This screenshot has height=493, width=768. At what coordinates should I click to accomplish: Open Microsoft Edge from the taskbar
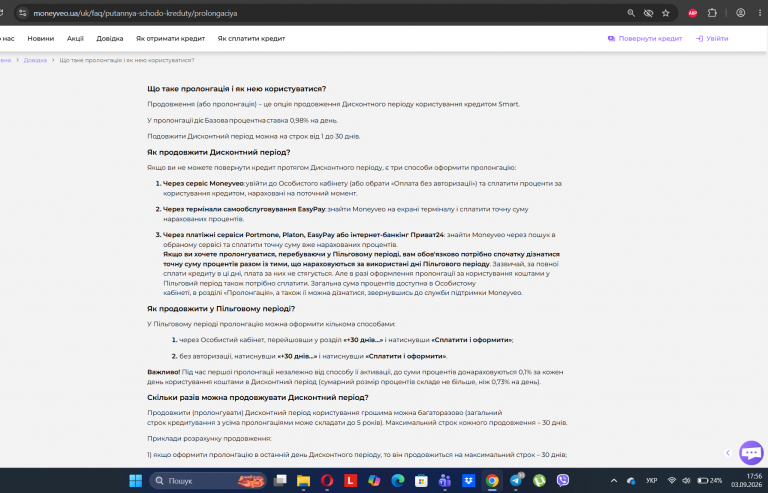click(398, 481)
